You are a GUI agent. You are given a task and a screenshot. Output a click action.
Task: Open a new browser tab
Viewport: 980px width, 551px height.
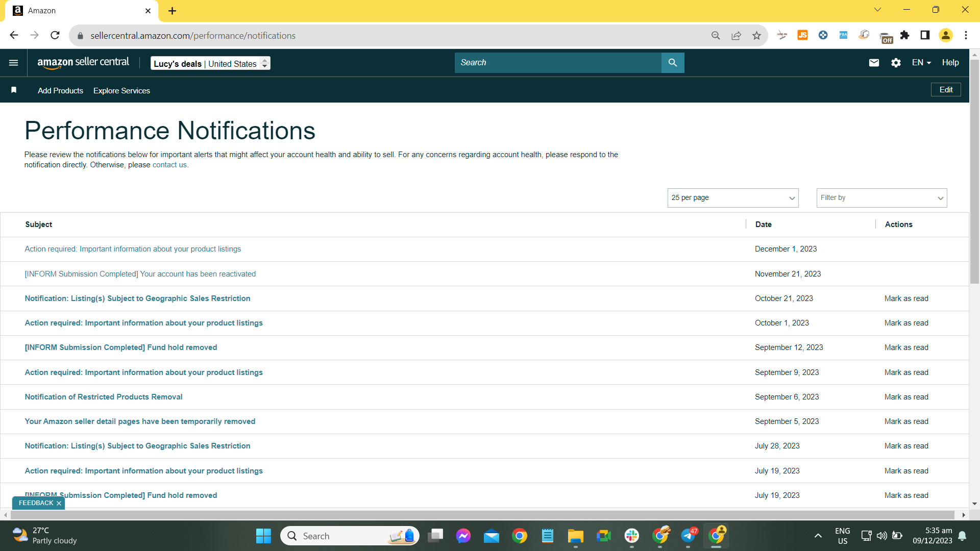(172, 11)
